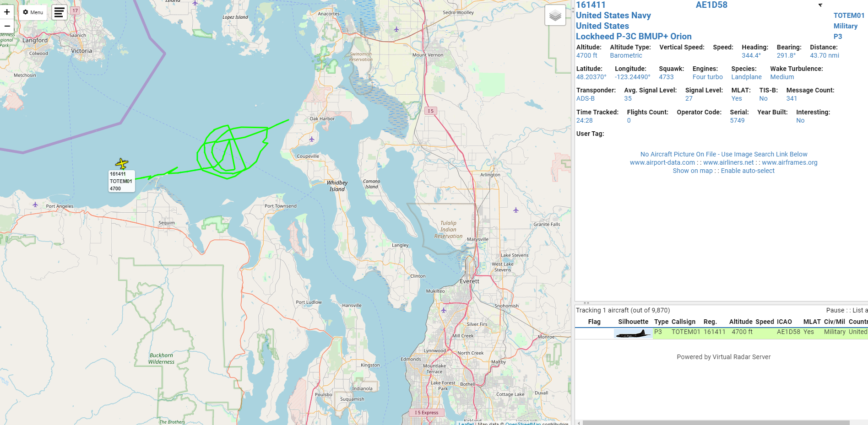Click the Four turbo engines value
This screenshot has width=868, height=425.
tap(707, 77)
